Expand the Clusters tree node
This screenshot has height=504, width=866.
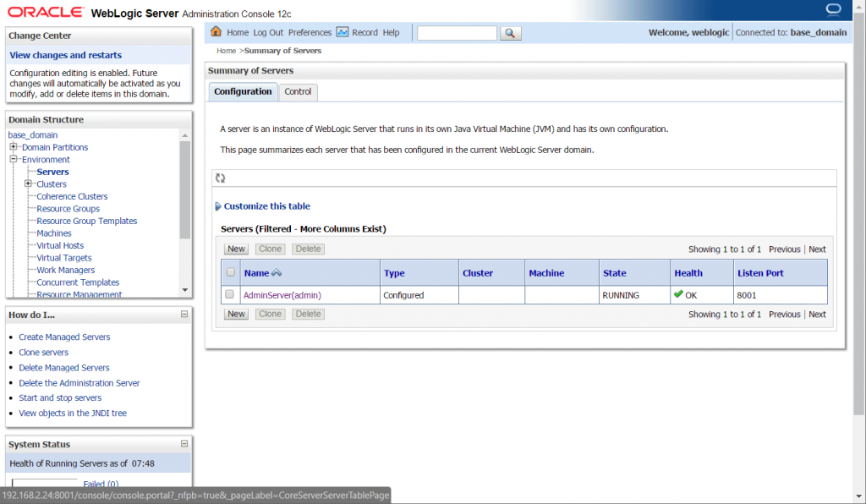(x=26, y=184)
